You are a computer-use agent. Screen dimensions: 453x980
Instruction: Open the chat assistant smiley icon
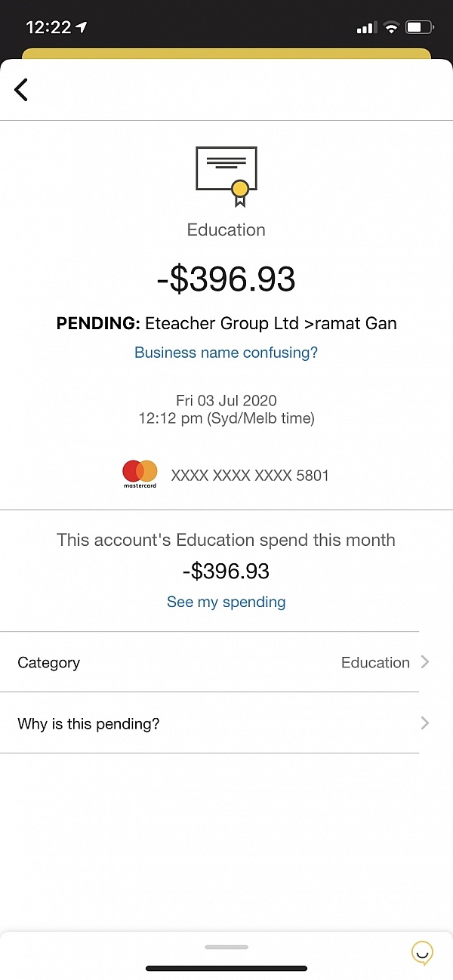coord(422,953)
